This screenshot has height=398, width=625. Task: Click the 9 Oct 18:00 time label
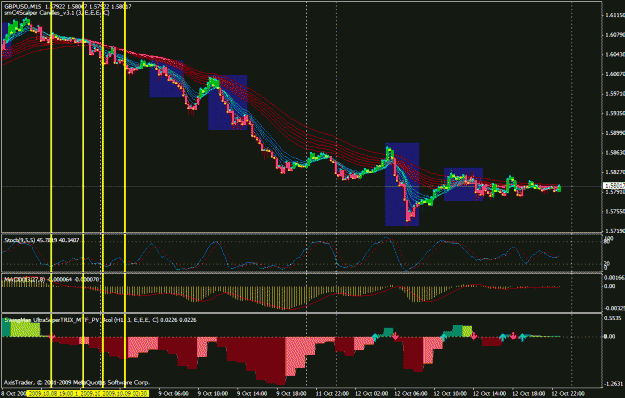291,394
